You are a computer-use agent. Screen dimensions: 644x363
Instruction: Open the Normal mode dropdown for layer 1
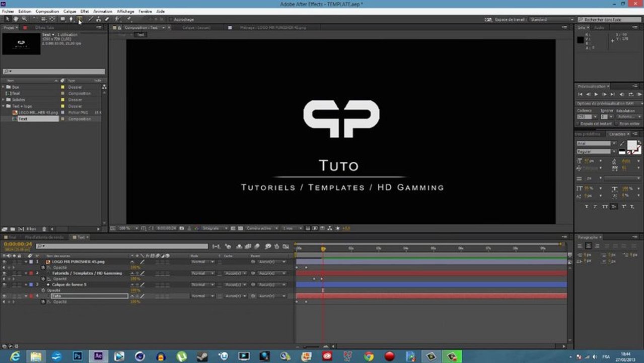[x=203, y=262]
